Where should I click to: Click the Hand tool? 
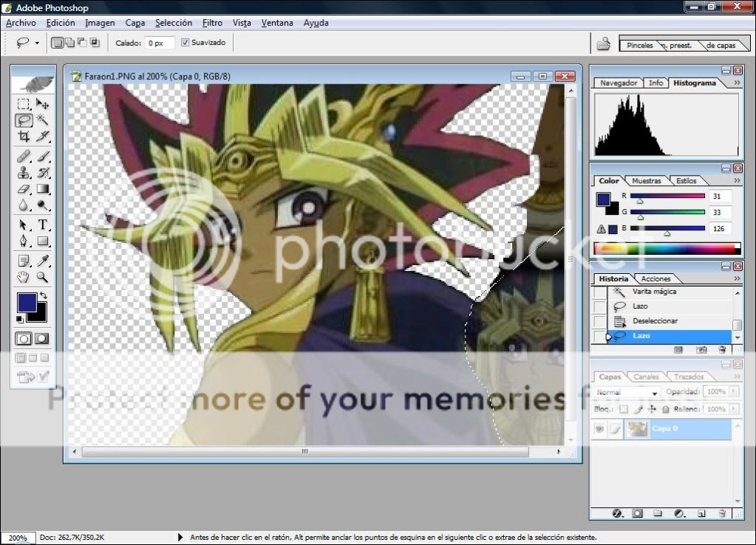[x=24, y=277]
